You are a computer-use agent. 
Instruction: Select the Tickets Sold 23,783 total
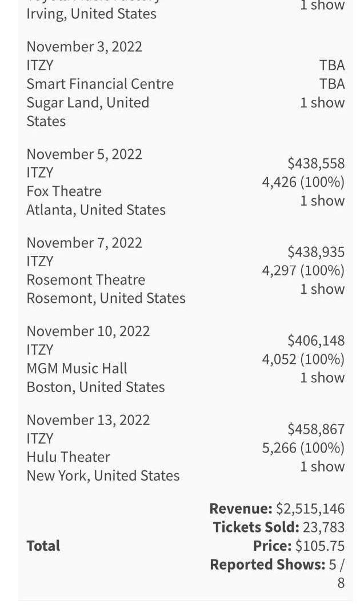click(279, 527)
